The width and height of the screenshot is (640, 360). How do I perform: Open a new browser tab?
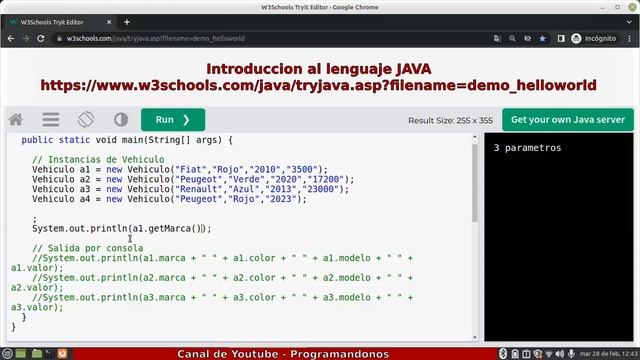[127, 22]
